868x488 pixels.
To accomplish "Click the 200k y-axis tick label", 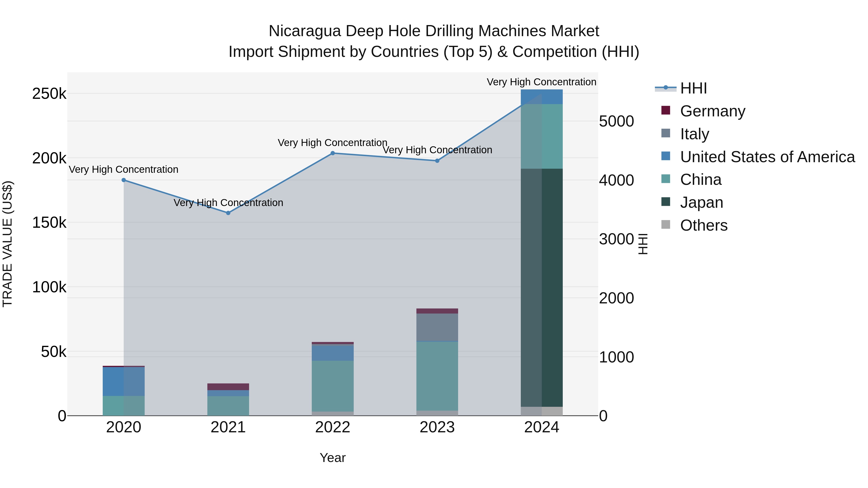I will click(x=49, y=158).
